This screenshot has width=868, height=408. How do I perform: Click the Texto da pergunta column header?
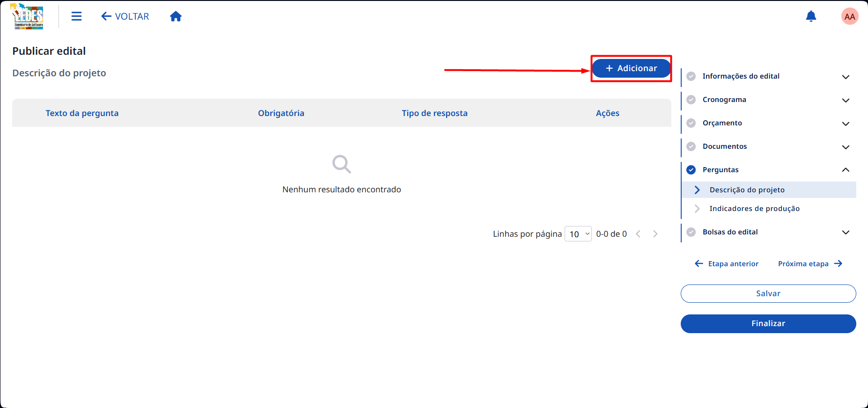pyautogui.click(x=82, y=113)
